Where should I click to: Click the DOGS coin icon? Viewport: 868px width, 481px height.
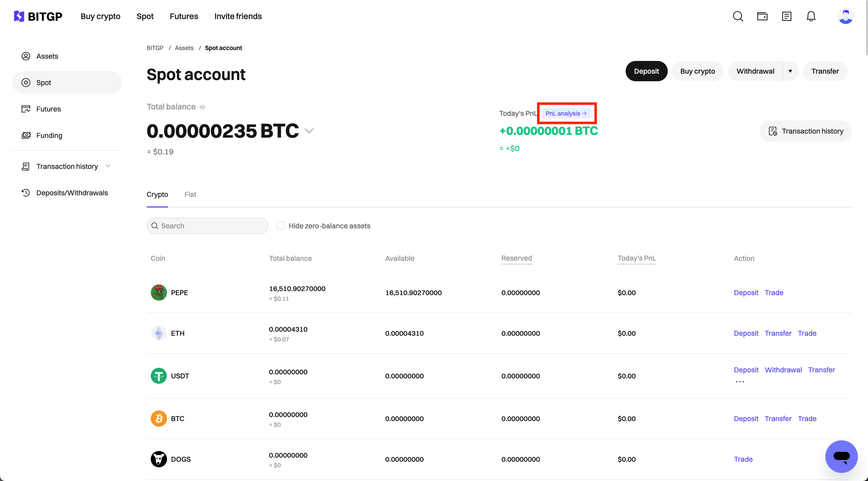159,459
